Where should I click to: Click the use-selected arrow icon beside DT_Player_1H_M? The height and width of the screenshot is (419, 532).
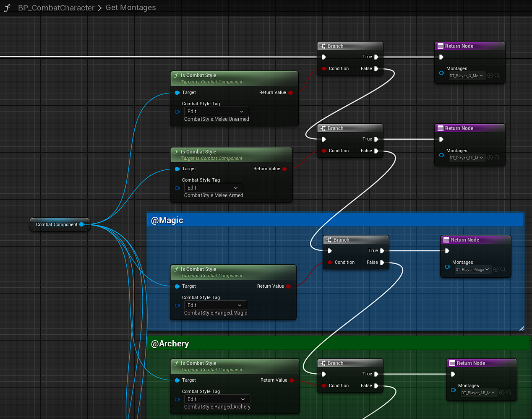tap(490, 158)
